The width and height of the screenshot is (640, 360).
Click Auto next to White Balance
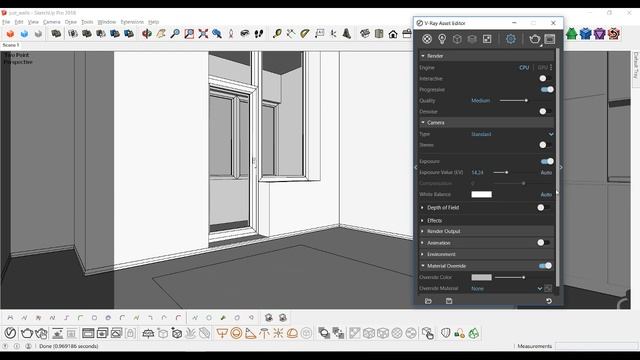point(546,194)
